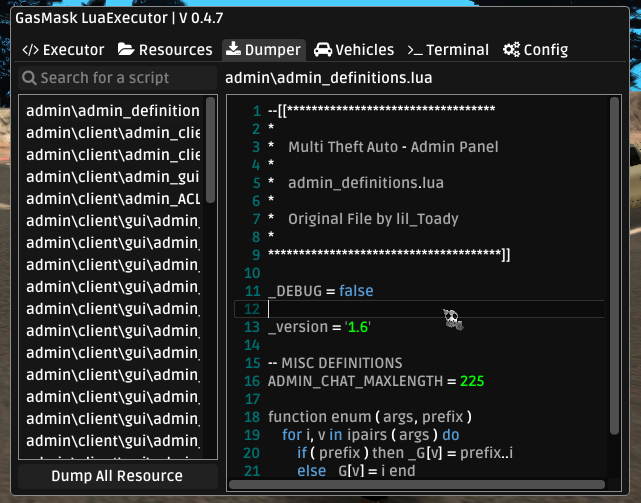Click the -- MISC DEFINITIONS comment line
The width and height of the screenshot is (641, 503).
(x=335, y=363)
